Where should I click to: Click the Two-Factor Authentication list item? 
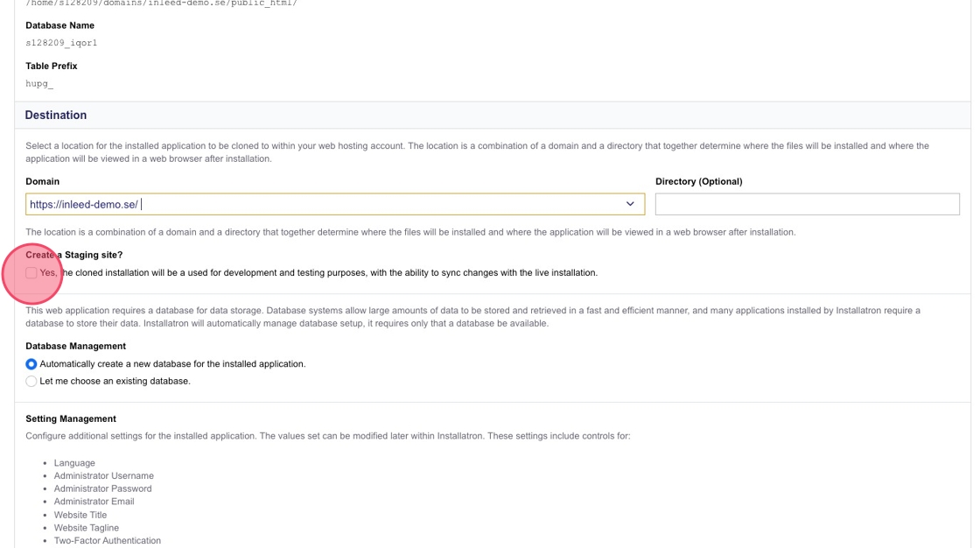107,541
